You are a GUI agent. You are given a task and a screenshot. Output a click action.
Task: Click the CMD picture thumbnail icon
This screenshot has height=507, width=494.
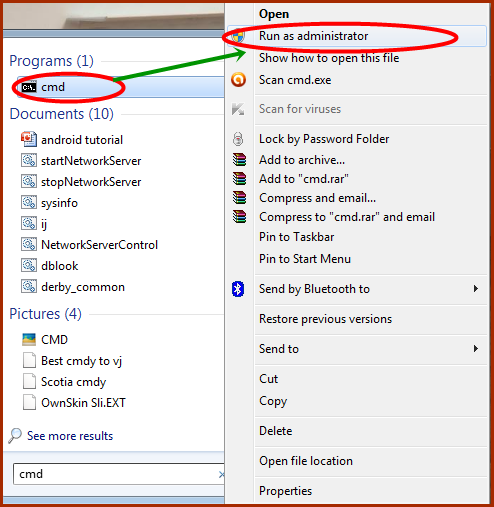tap(29, 340)
